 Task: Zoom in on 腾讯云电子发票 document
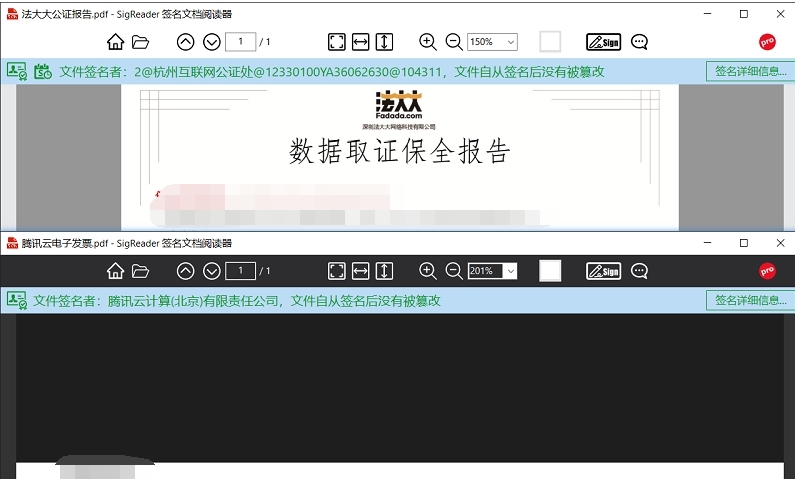click(428, 271)
